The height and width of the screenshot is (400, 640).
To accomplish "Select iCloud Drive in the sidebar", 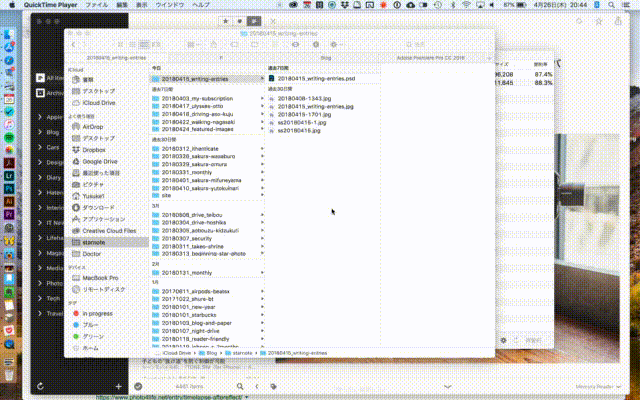I will 98,102.
